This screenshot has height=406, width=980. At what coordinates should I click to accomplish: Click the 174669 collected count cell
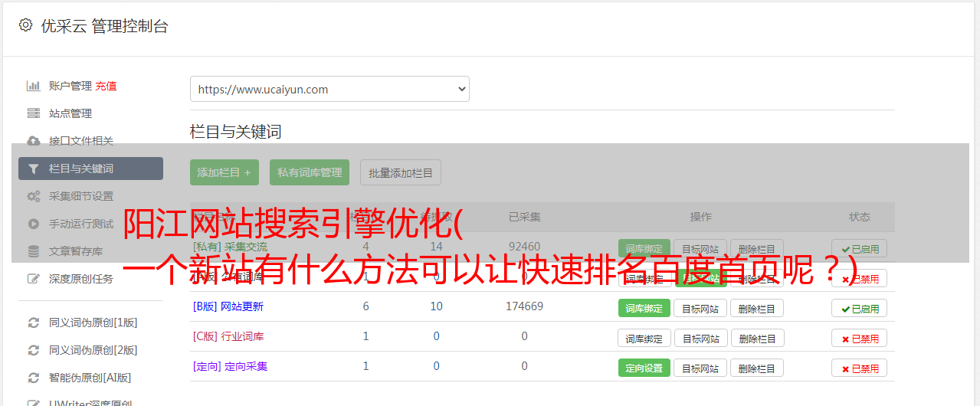click(x=524, y=306)
